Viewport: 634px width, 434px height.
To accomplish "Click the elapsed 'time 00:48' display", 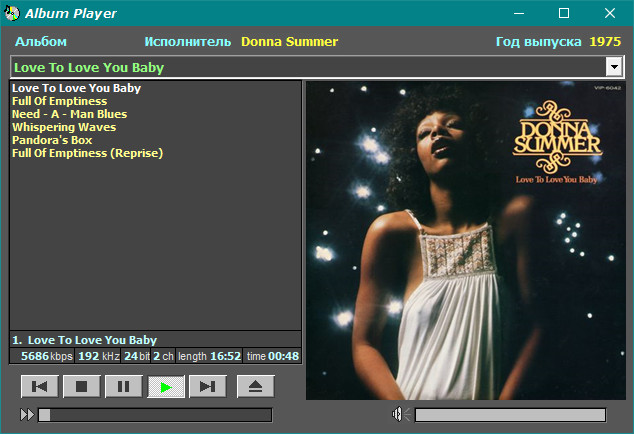I will click(273, 356).
